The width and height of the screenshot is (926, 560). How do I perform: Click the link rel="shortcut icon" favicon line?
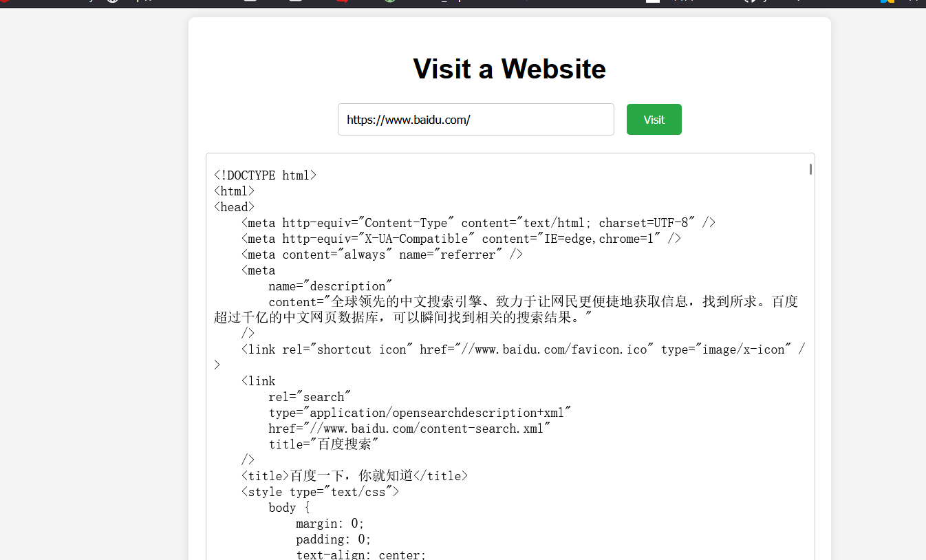click(524, 349)
